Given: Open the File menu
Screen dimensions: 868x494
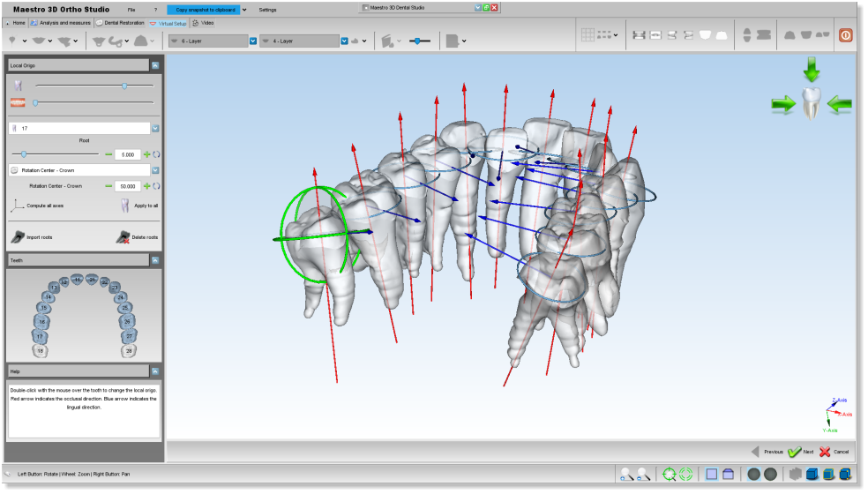Looking at the screenshot, I should [131, 10].
